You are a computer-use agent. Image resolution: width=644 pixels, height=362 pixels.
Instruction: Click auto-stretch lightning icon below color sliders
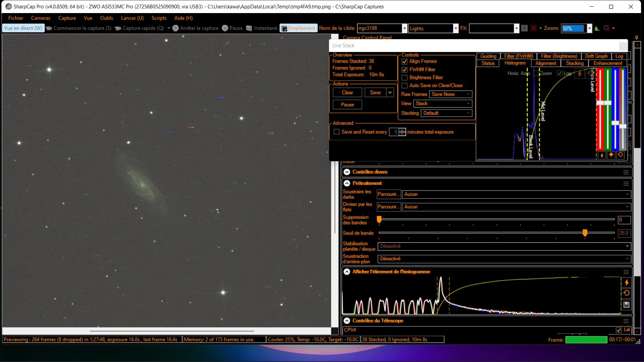pyautogui.click(x=602, y=155)
